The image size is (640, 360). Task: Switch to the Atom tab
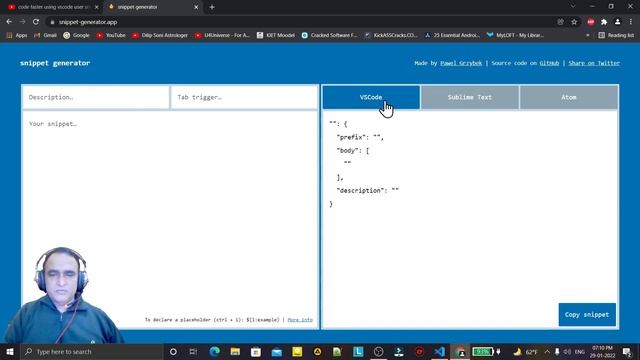(x=569, y=97)
